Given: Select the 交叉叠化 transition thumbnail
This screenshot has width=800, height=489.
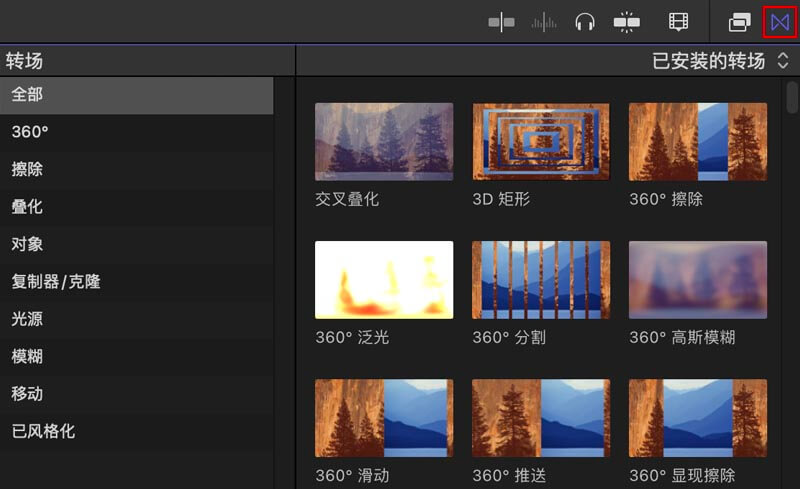Looking at the screenshot, I should [384, 141].
